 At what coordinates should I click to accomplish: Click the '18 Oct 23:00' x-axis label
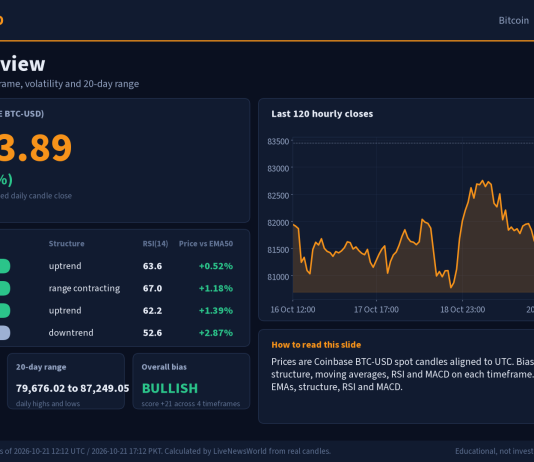click(462, 309)
